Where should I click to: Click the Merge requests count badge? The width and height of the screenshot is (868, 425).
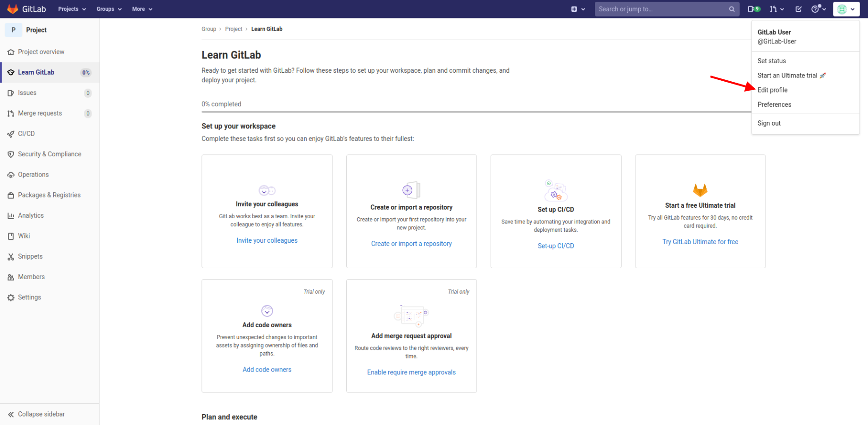click(x=88, y=113)
